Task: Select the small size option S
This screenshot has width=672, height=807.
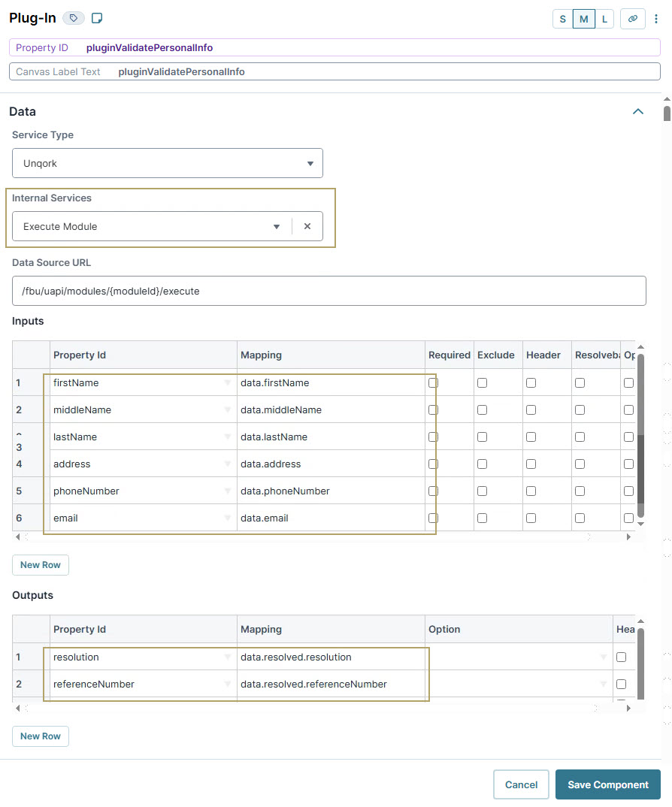Action: point(562,19)
